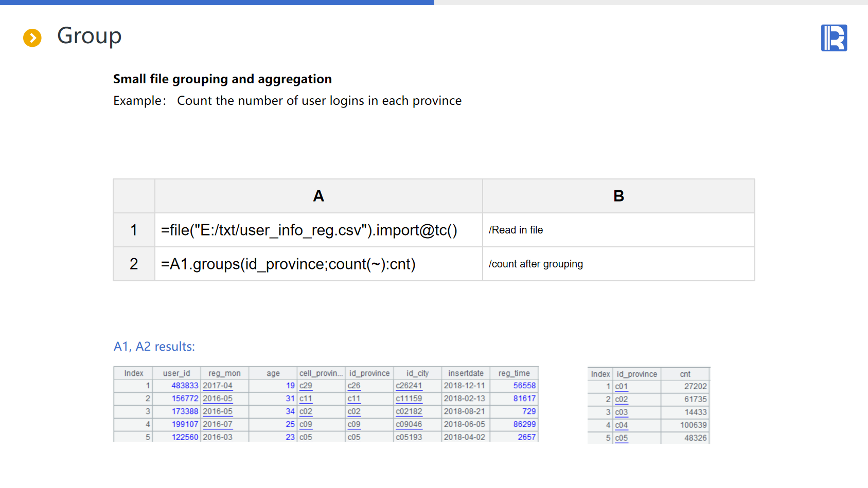
Task: Click the "/count after grouping" comment cell
Action: point(536,264)
